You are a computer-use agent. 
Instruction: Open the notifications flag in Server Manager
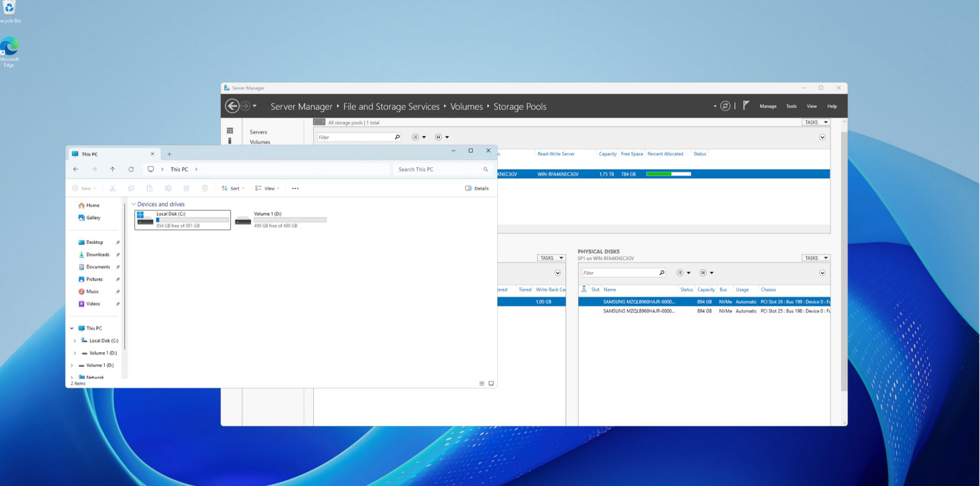(x=746, y=105)
